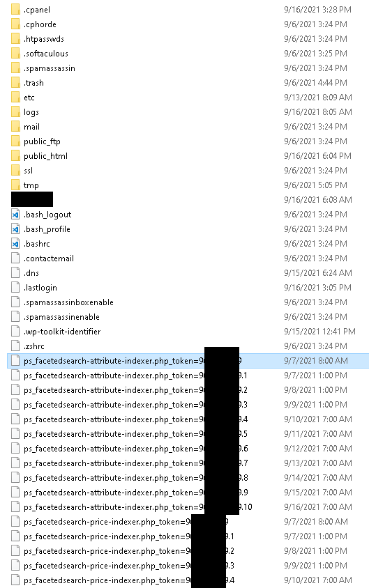Select the public_html folder name
This screenshot has width=369, height=588.
click(x=45, y=156)
